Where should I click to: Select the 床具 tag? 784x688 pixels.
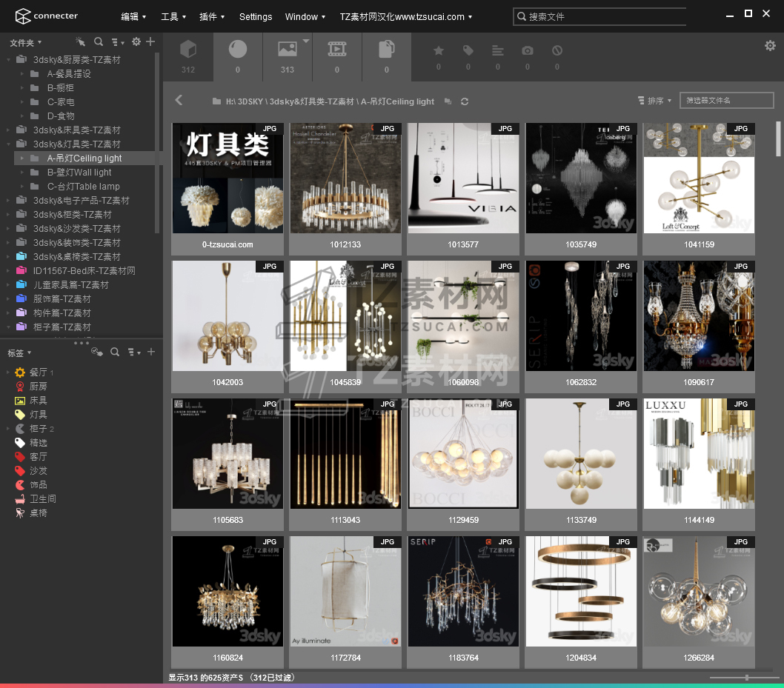click(38, 400)
